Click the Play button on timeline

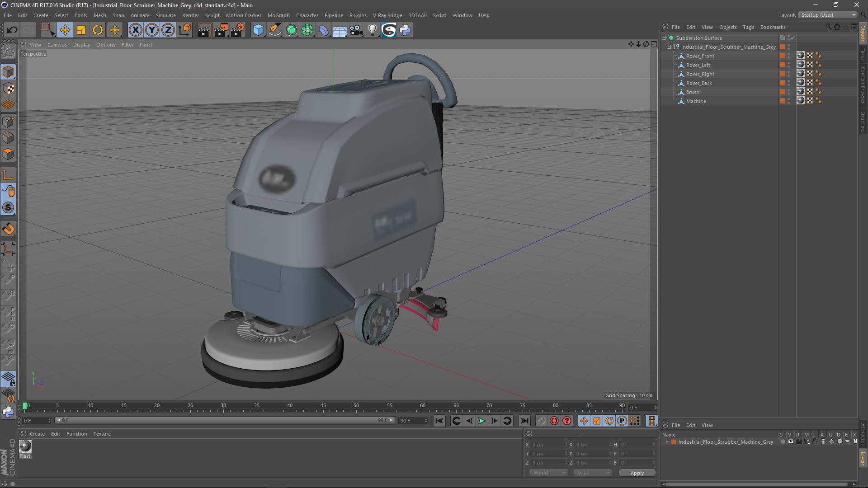coord(481,421)
